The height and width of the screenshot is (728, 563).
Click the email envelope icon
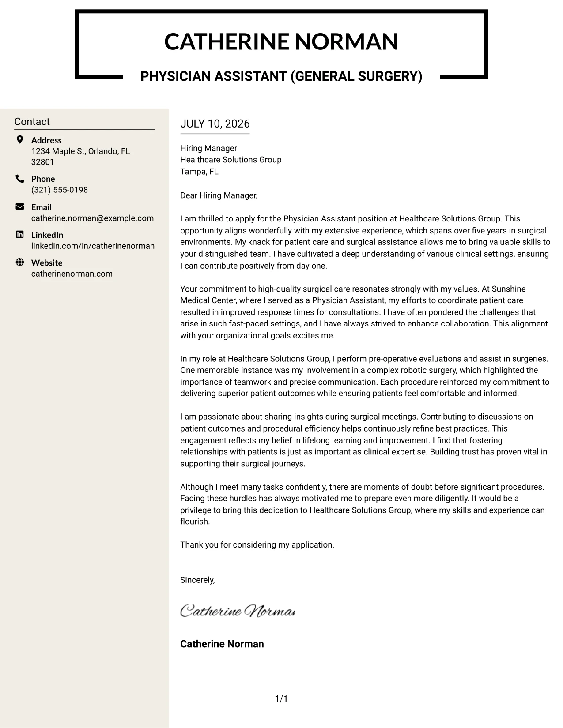[x=20, y=206]
